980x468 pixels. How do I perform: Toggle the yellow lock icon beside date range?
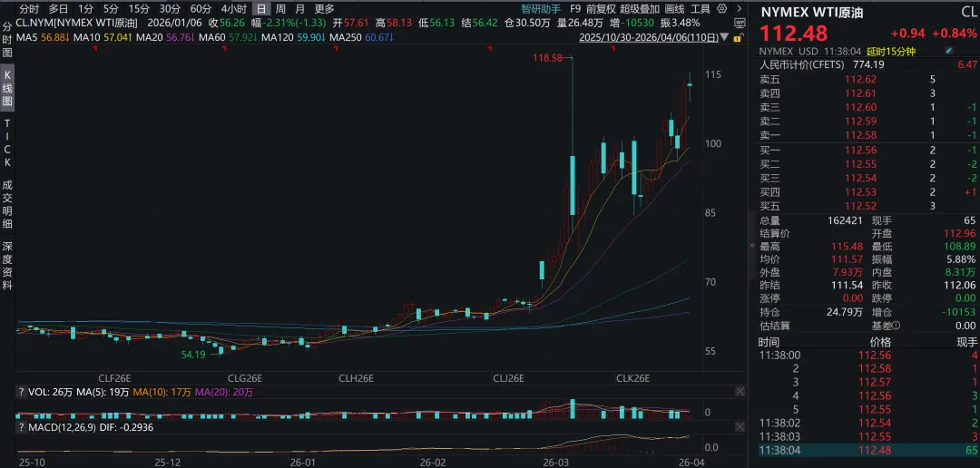click(x=737, y=38)
